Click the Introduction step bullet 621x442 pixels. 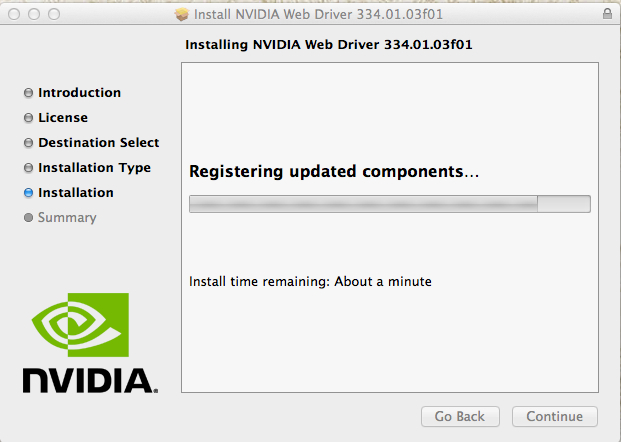tap(28, 93)
